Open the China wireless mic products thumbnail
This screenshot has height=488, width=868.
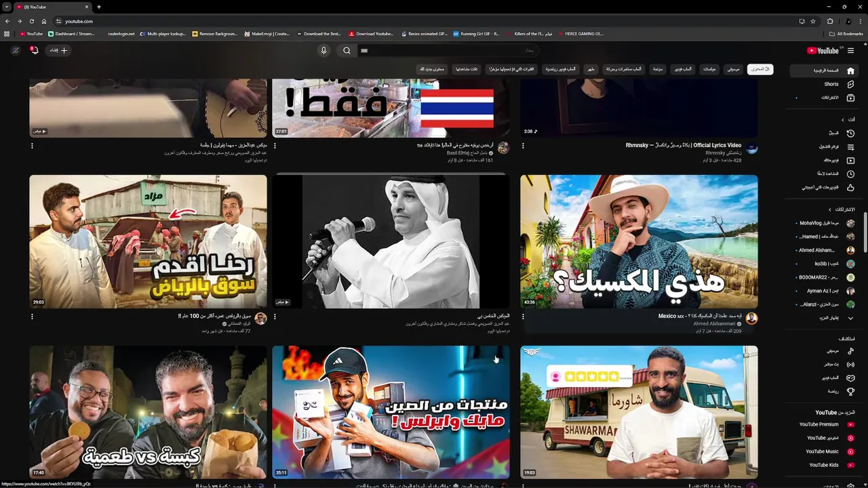click(x=391, y=412)
